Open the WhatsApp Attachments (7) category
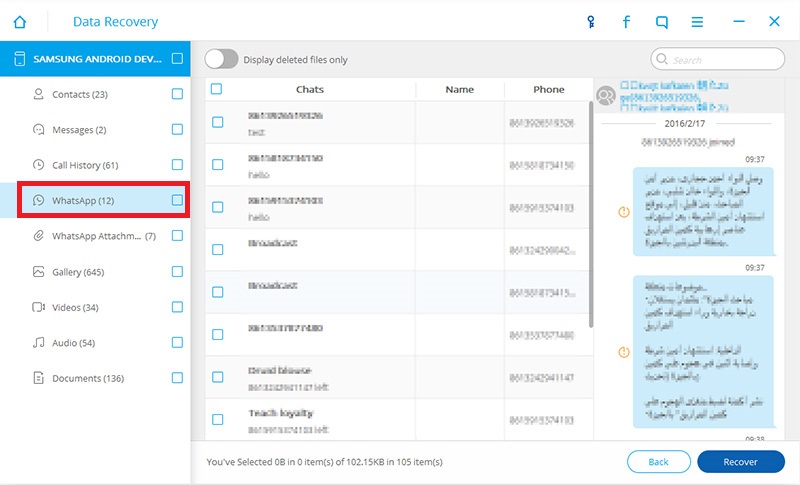Screen dimensions: 800x485 coord(95,236)
